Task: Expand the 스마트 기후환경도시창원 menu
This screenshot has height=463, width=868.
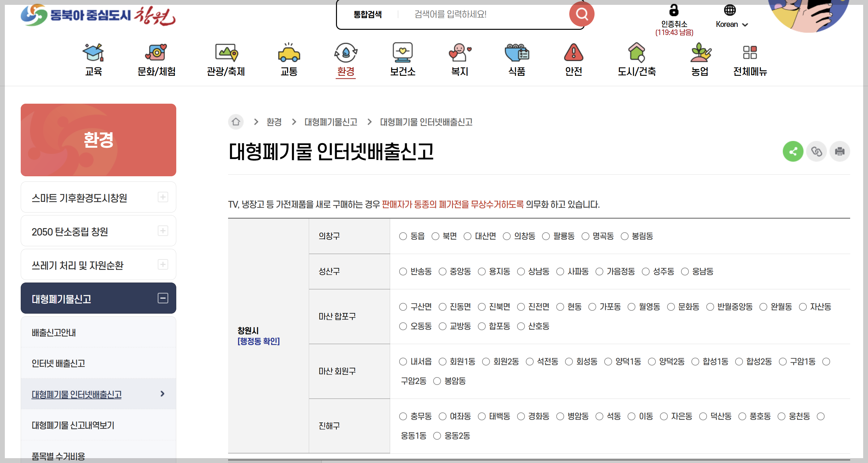Action: [164, 197]
